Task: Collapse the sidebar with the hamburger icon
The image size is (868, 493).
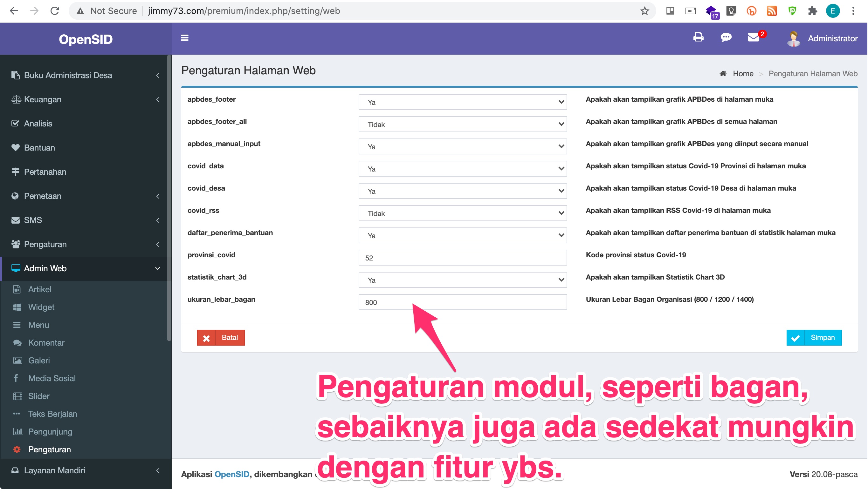Action: (185, 38)
